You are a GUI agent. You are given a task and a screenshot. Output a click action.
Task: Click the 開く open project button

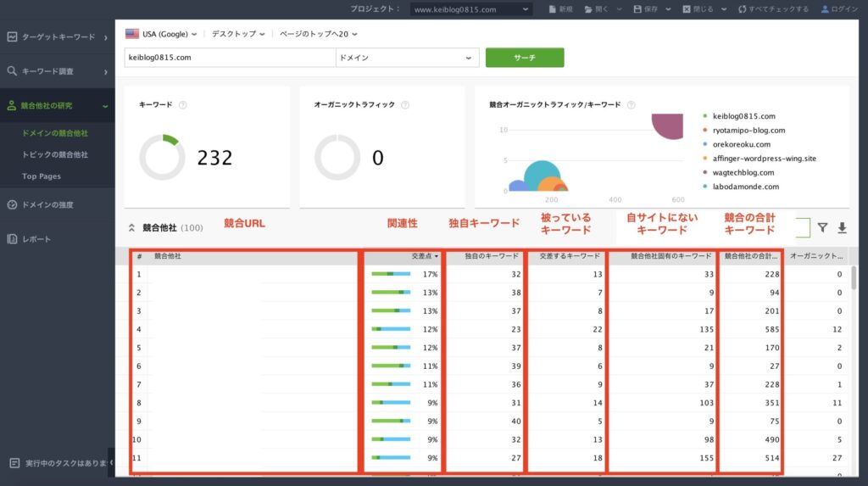point(596,9)
